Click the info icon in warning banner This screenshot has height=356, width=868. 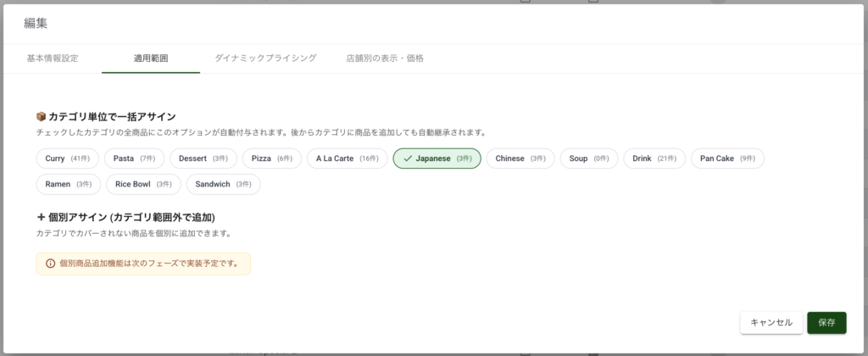pyautogui.click(x=50, y=264)
